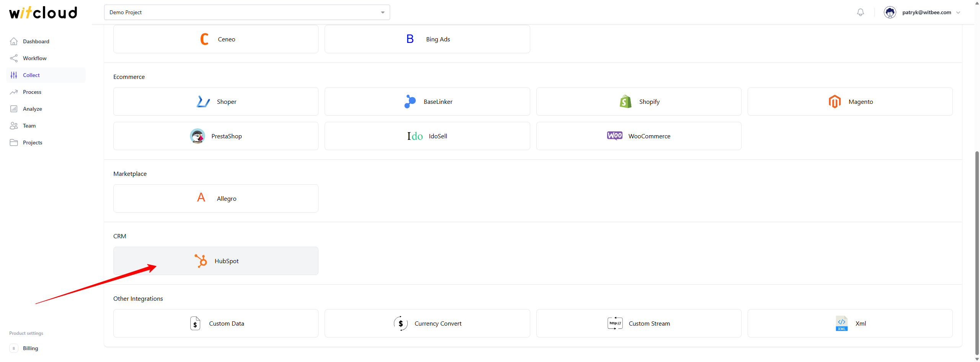Open the Demo Project dropdown
980x362 pixels.
(247, 12)
